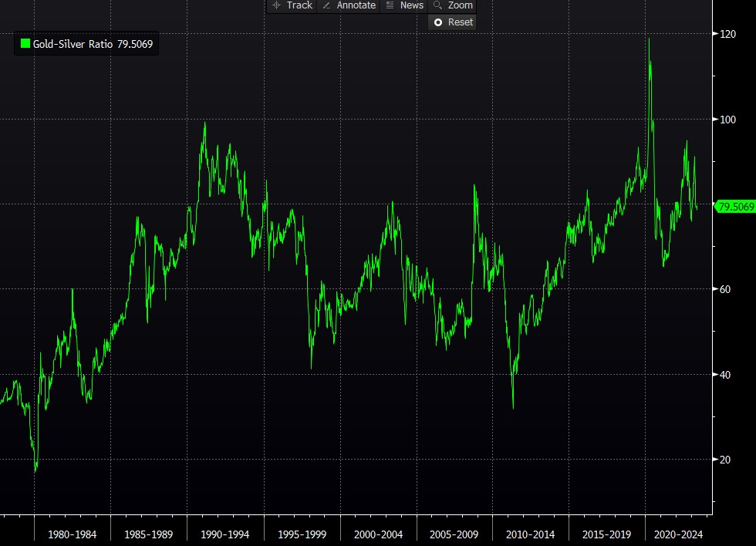Select the 1985-1989 axis period
This screenshot has height=546, width=756.
148,534
